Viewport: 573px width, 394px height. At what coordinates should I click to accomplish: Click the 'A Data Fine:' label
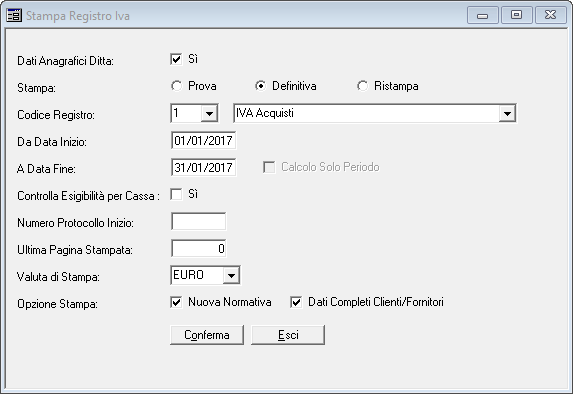(x=46, y=169)
